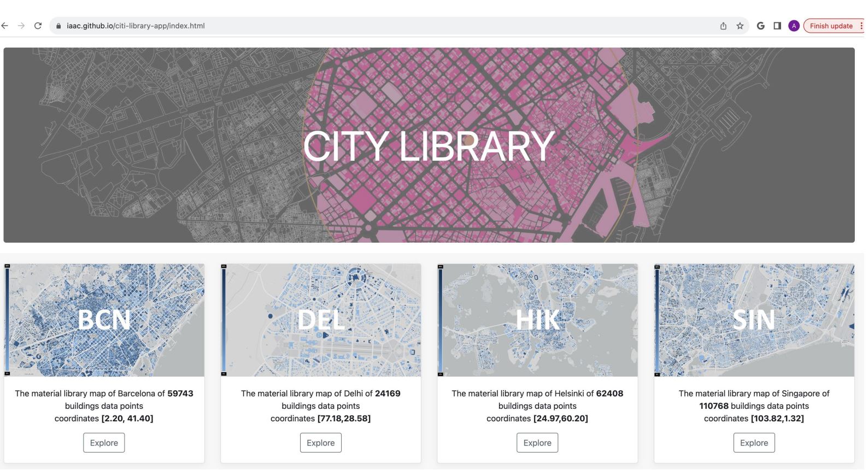The width and height of the screenshot is (868, 470).
Task: Click the blue legend bar on SIN map
Action: pos(658,320)
